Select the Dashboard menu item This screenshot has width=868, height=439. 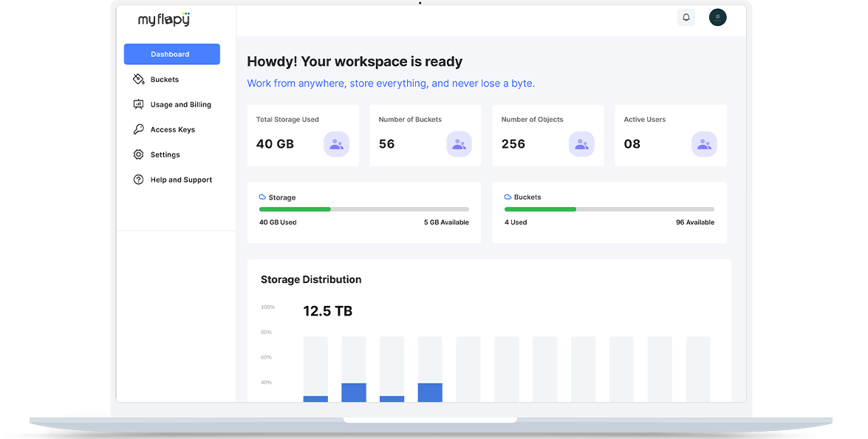[x=171, y=54]
